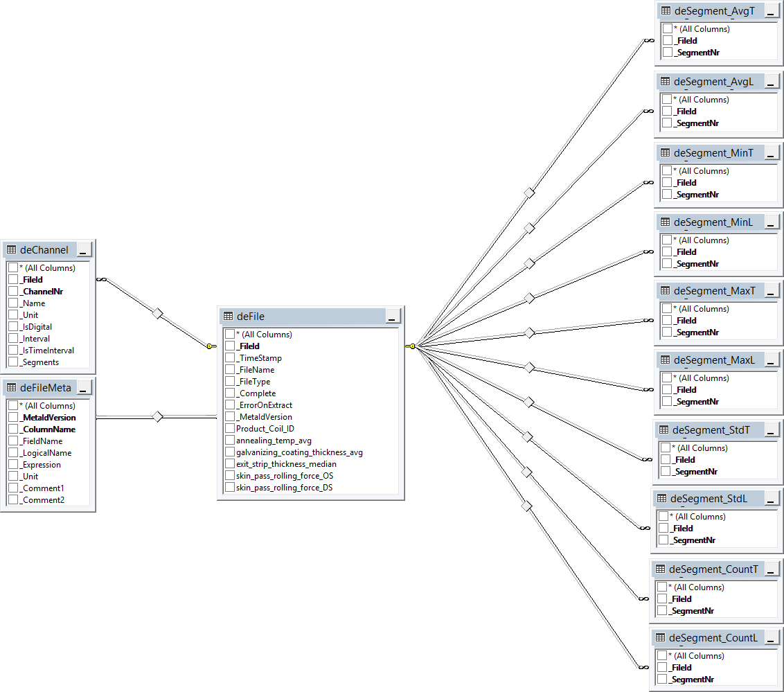This screenshot has width=784, height=692.
Task: Collapse the deFile table window
Action: tap(393, 316)
